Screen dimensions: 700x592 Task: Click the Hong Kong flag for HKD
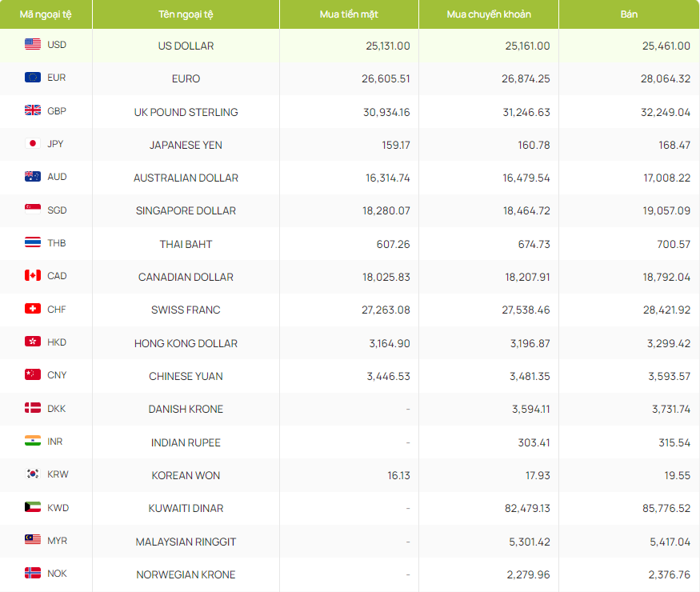click(33, 342)
